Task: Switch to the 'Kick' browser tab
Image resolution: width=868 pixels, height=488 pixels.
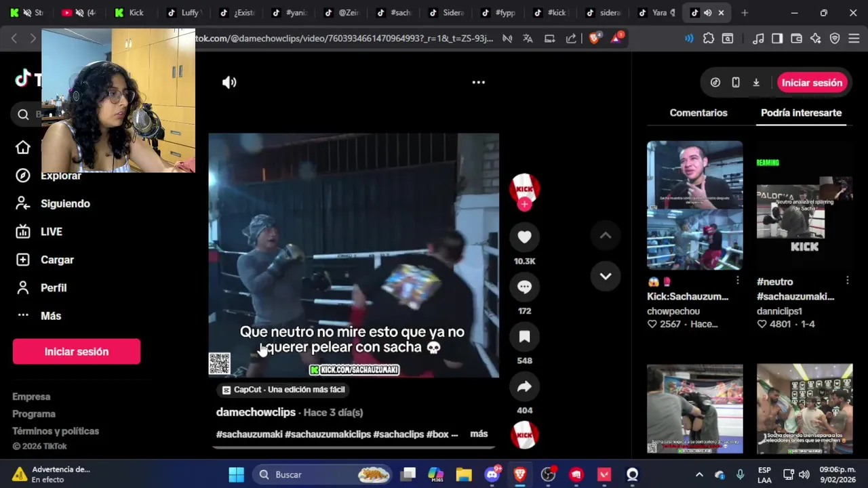Action: pos(132,13)
